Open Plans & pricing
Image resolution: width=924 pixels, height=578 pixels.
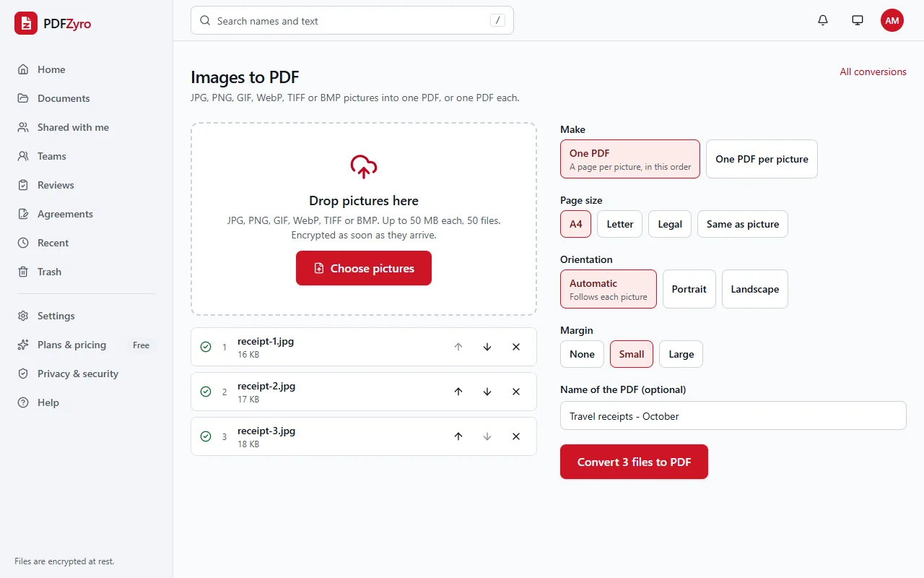coord(87,345)
